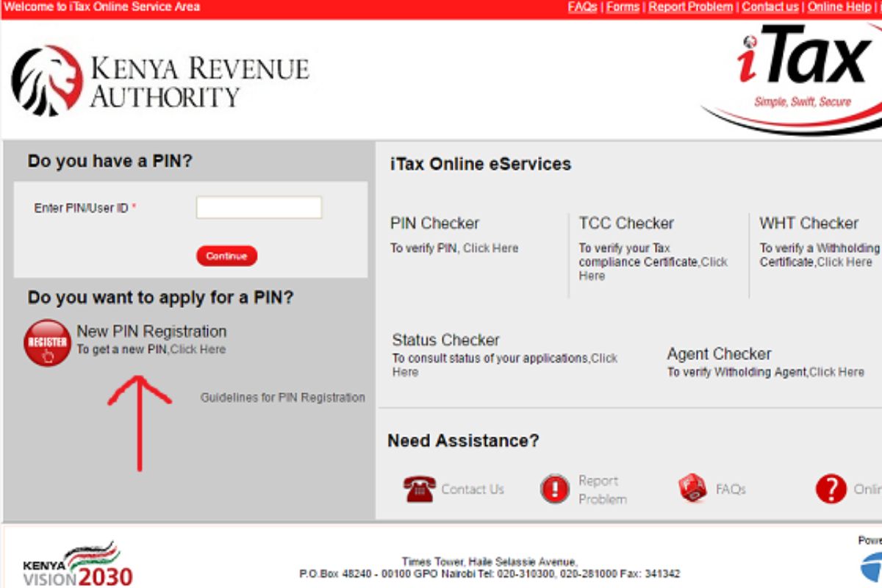Open Contact us link in top bar

click(770, 7)
